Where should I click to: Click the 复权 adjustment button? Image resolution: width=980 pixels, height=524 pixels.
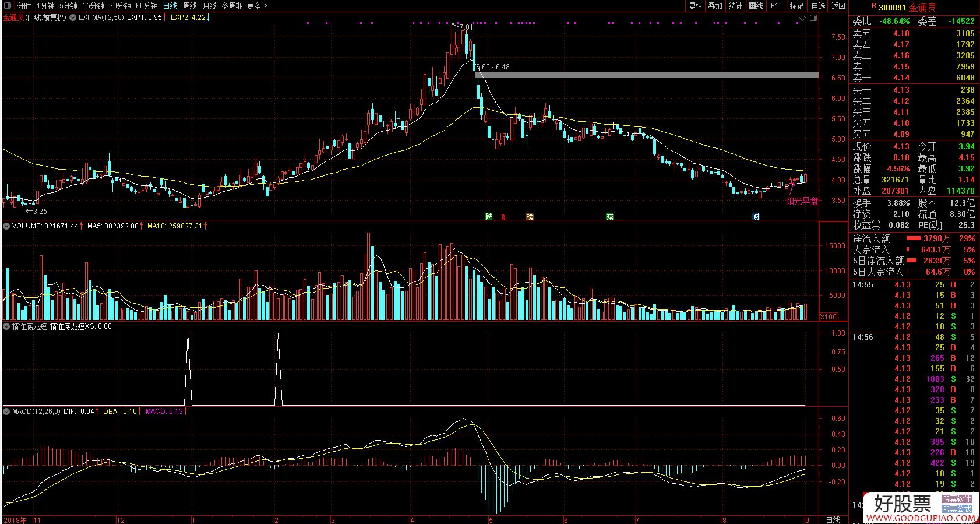(695, 6)
